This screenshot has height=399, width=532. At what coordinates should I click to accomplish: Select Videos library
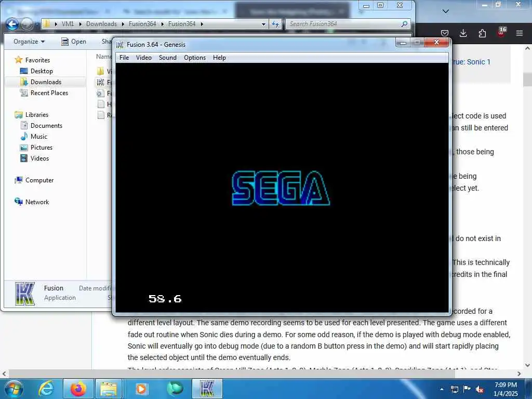click(39, 158)
